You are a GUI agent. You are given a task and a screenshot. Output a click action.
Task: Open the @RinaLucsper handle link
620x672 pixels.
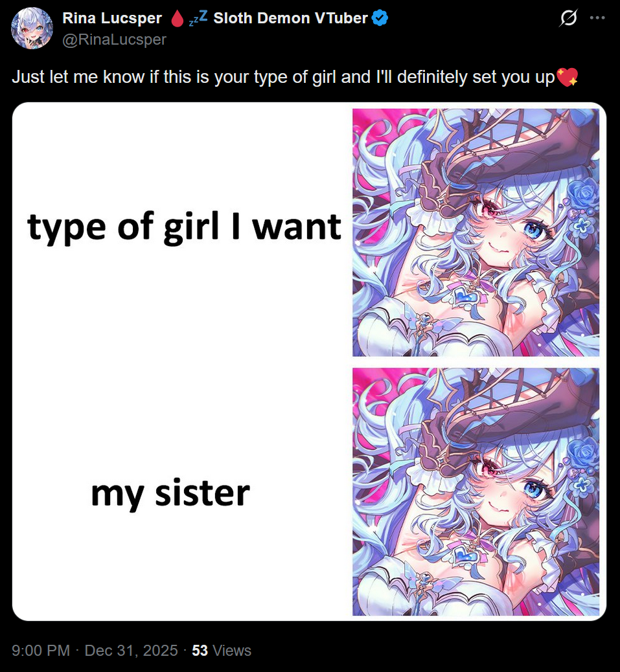(x=114, y=39)
